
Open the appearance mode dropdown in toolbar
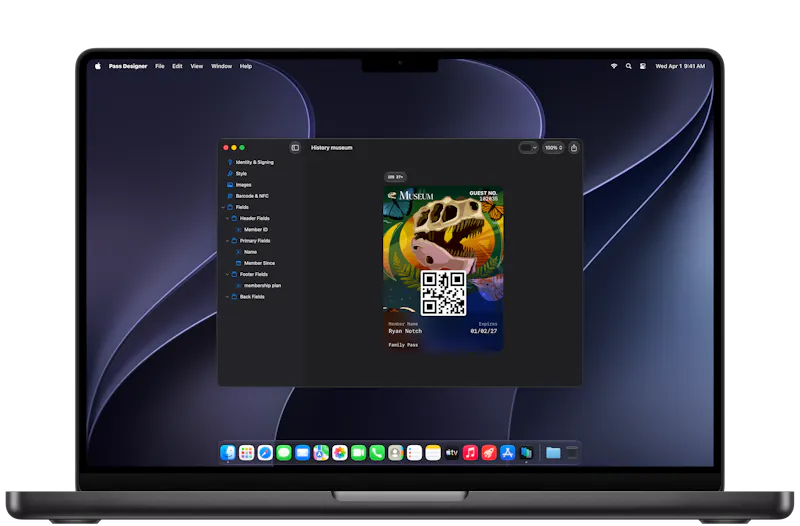(528, 148)
